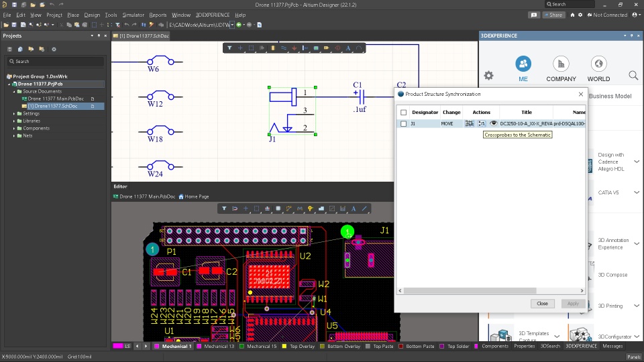644x362 pixels.
Task: Click scroll-right arrow in synchronization dialog
Action: click(582, 290)
